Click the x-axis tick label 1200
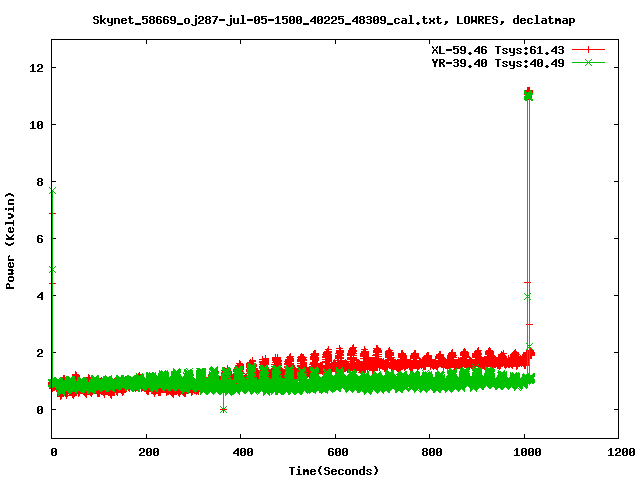This screenshot has width=640, height=480. 621,452
